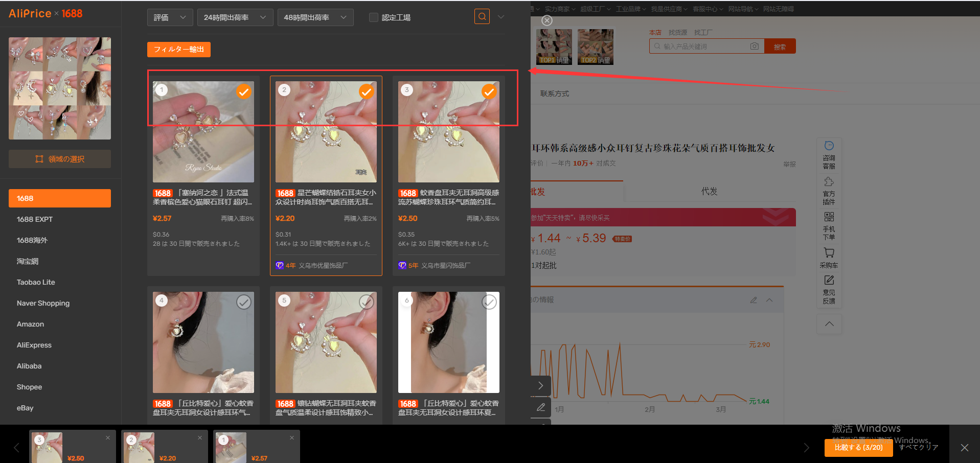Check compare circle on product 5

(x=367, y=302)
